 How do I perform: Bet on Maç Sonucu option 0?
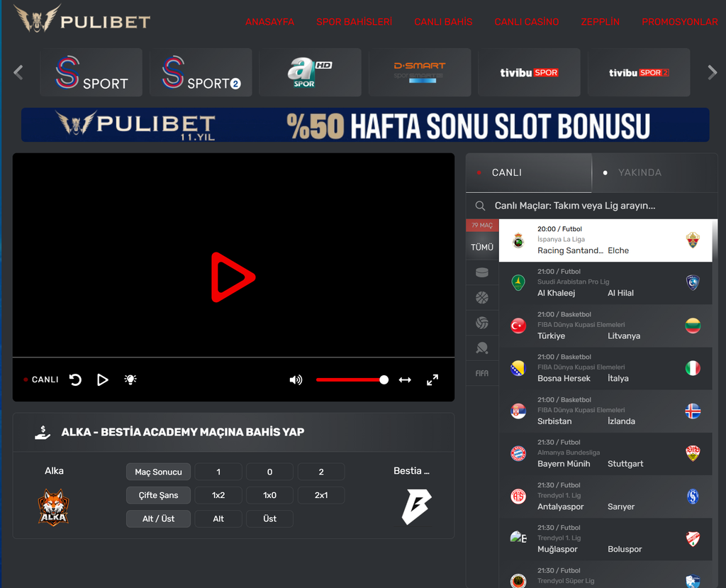(270, 472)
